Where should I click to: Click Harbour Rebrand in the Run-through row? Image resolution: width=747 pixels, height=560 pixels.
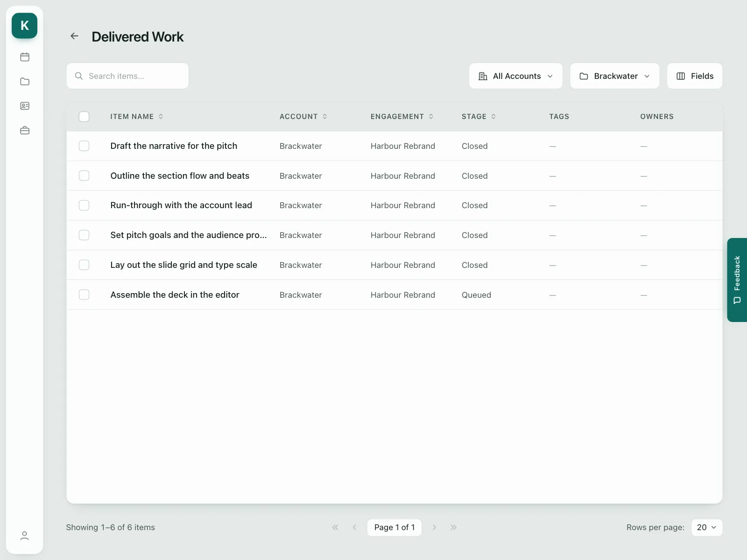tap(403, 205)
